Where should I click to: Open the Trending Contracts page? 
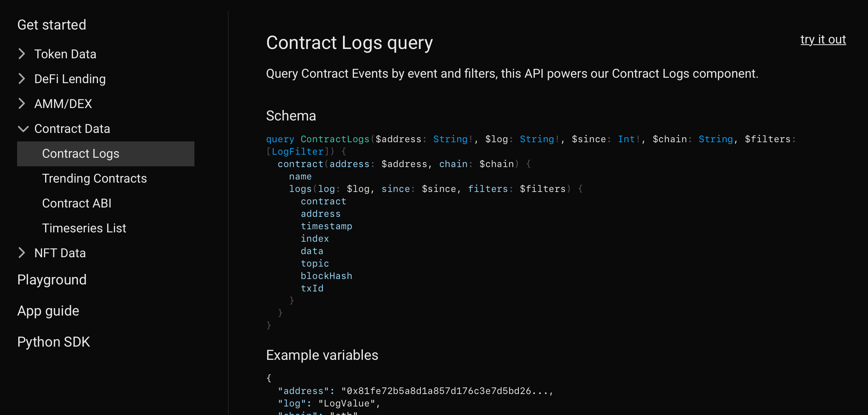[94, 178]
